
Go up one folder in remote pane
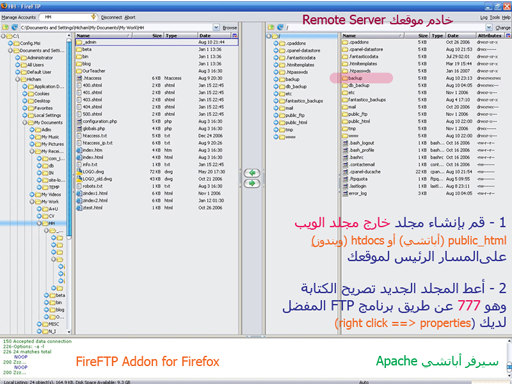(271, 27)
